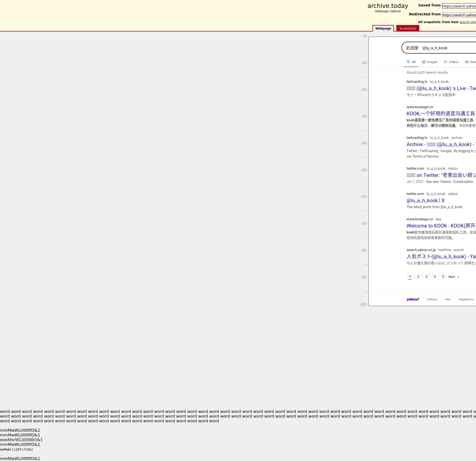The image size is (476, 461).
Task: Focus the Redirected from URL field
Action: point(459,15)
